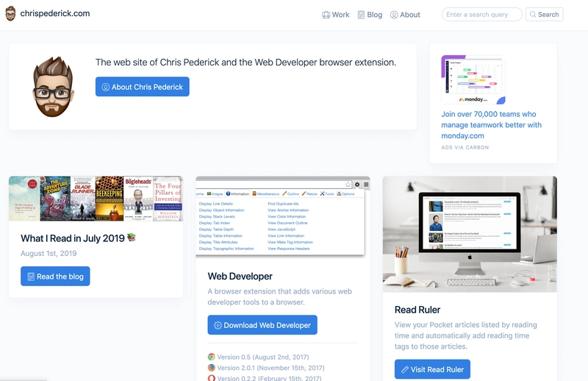The width and height of the screenshot is (588, 381).
Task: Open the Read Ruler heading link
Action: click(417, 310)
